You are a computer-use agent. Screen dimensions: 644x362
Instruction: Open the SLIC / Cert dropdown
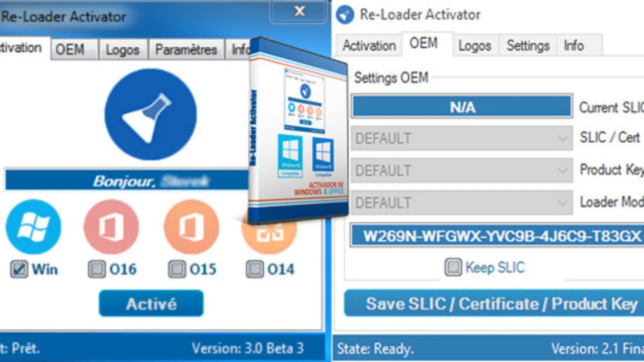(x=462, y=138)
